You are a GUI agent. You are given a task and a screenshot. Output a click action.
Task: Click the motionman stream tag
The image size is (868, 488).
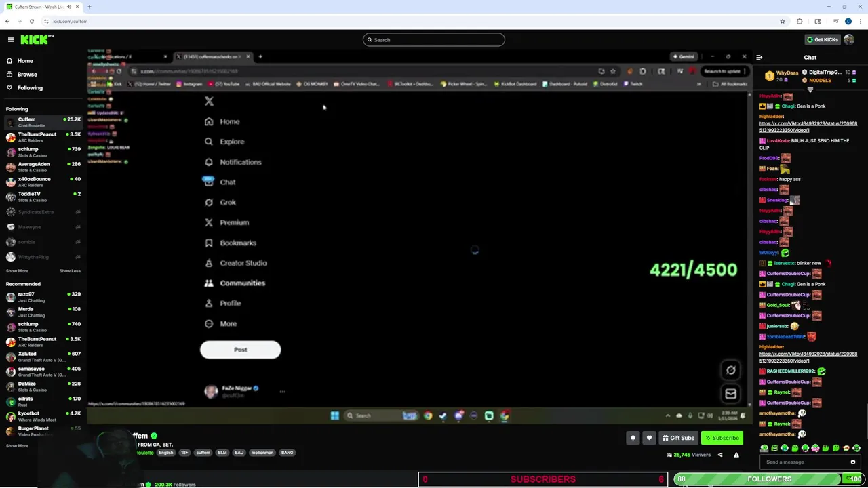[262, 453]
